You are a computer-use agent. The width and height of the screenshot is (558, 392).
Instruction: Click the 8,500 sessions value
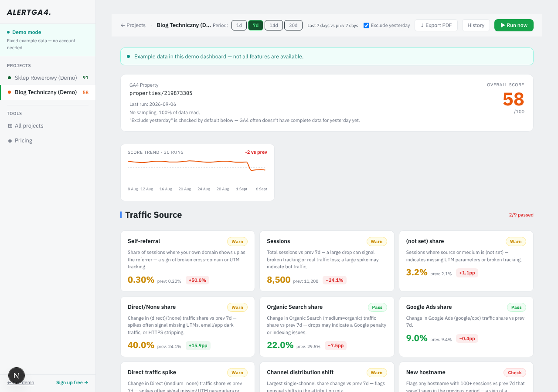(x=279, y=280)
